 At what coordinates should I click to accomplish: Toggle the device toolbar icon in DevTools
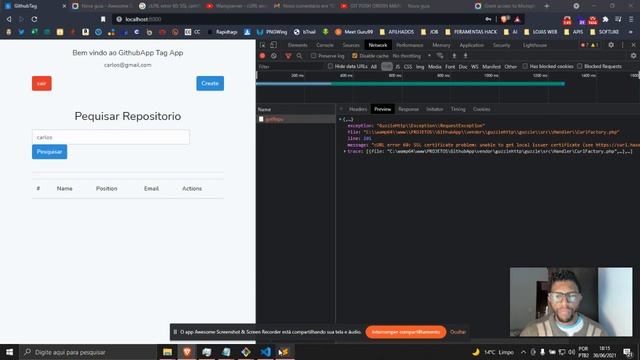pos(273,45)
